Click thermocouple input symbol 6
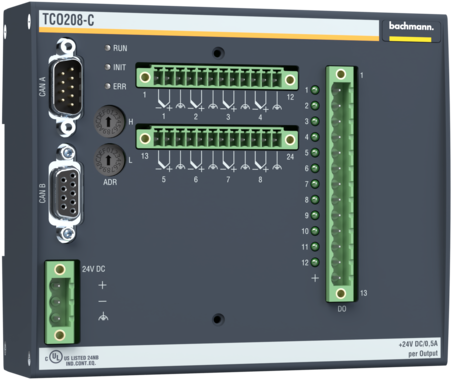Viewport: 453px width, 380px height. click(196, 162)
